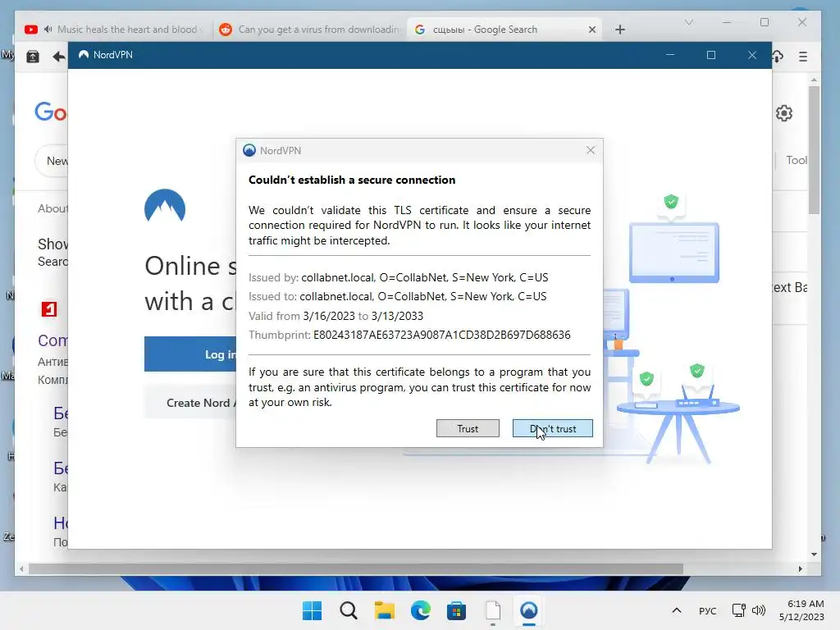Open Microsoft Store from the taskbar
This screenshot has width=840, height=630.
click(x=456, y=610)
